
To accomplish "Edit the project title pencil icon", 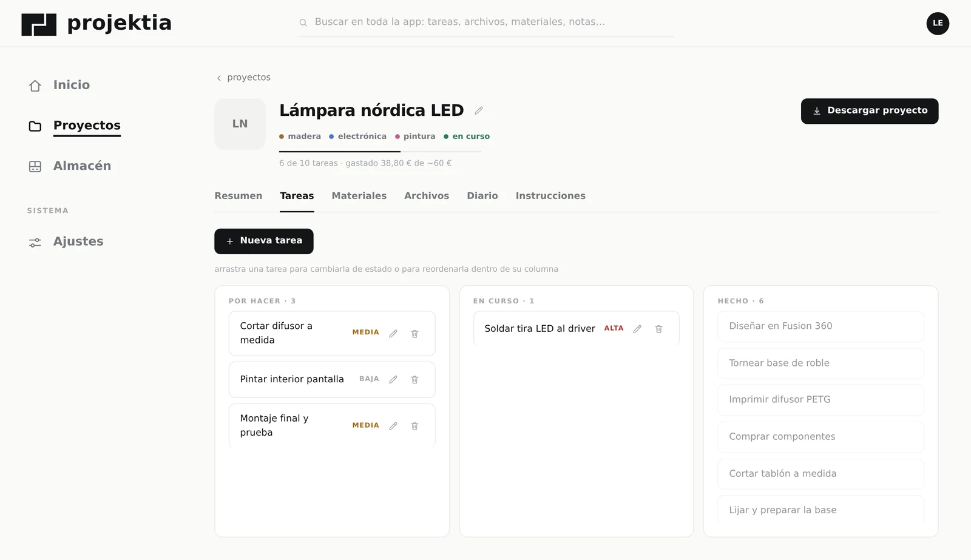I will pos(479,110).
